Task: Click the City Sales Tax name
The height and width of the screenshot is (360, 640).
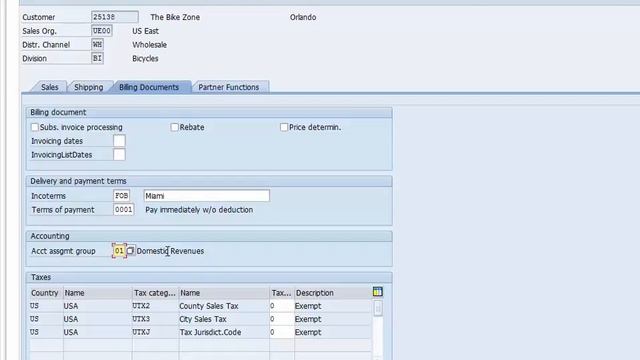Action: point(202,319)
